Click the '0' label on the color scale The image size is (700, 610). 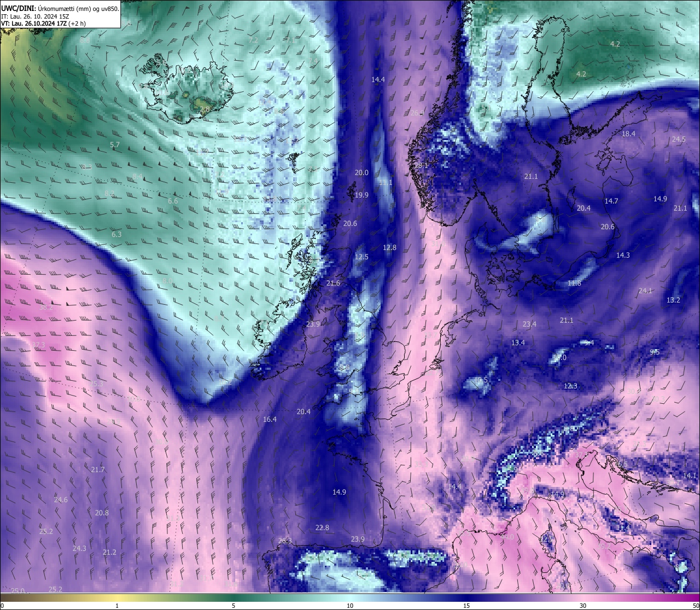2,606
